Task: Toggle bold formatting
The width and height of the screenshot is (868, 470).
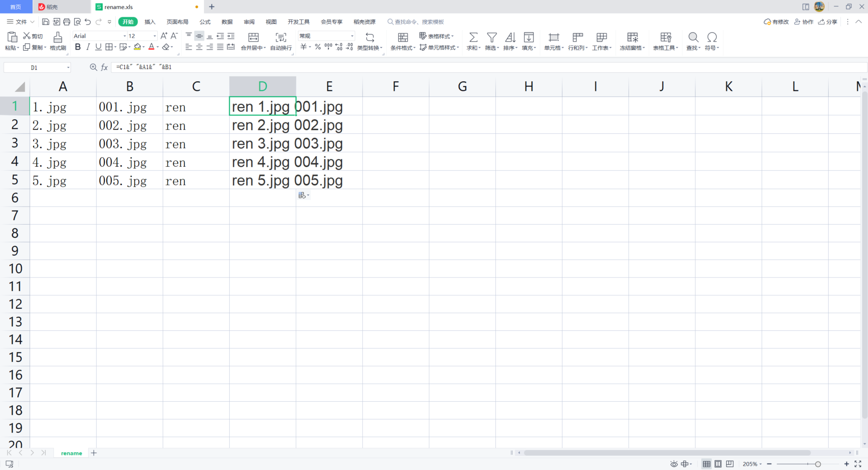Action: [x=78, y=47]
